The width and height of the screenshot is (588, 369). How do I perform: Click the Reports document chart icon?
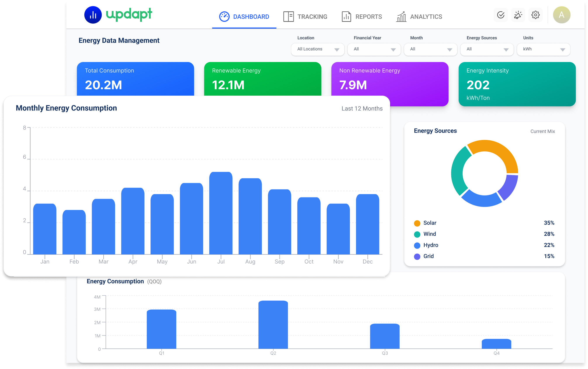click(x=346, y=17)
